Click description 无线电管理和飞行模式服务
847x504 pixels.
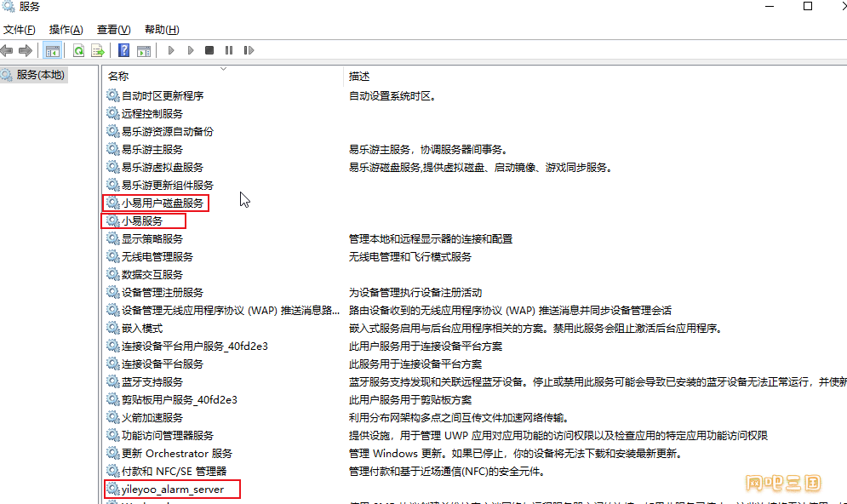tap(410, 256)
